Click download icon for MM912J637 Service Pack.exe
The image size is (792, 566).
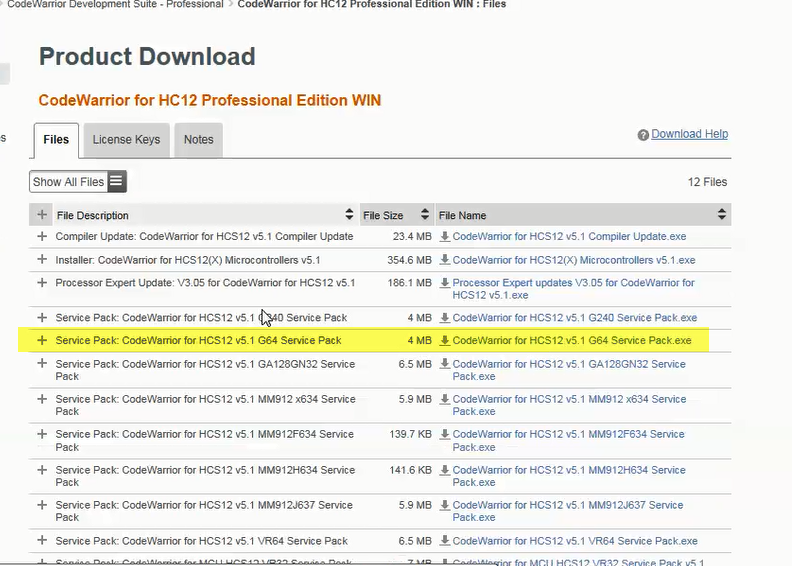(444, 505)
